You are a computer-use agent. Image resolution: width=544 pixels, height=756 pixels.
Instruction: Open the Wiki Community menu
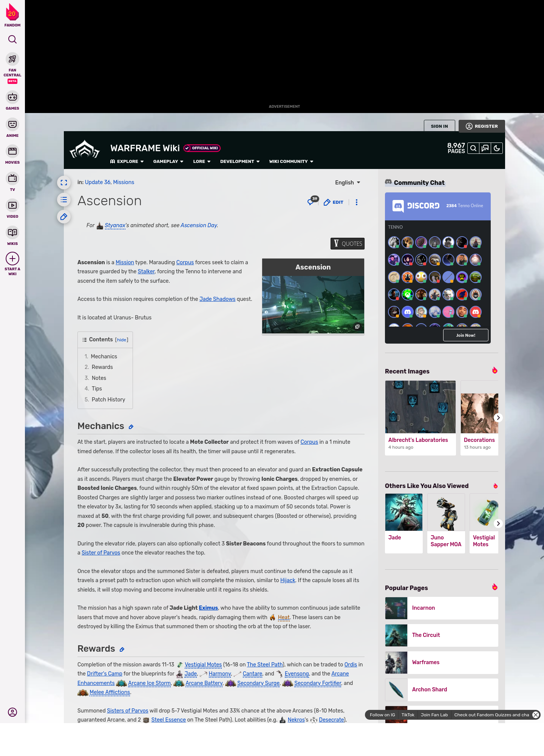click(x=291, y=161)
